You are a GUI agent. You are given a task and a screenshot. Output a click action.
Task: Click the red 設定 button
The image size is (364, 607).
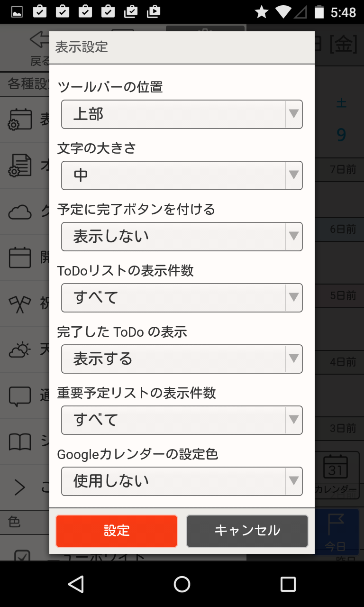[x=117, y=531]
